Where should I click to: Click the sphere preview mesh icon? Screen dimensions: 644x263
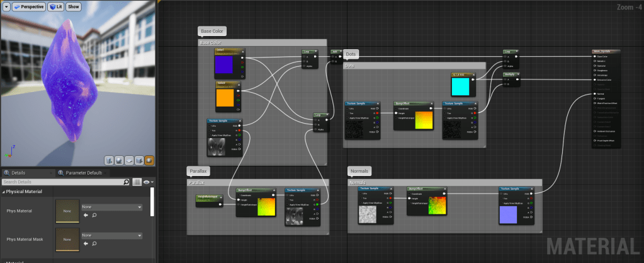(118, 160)
